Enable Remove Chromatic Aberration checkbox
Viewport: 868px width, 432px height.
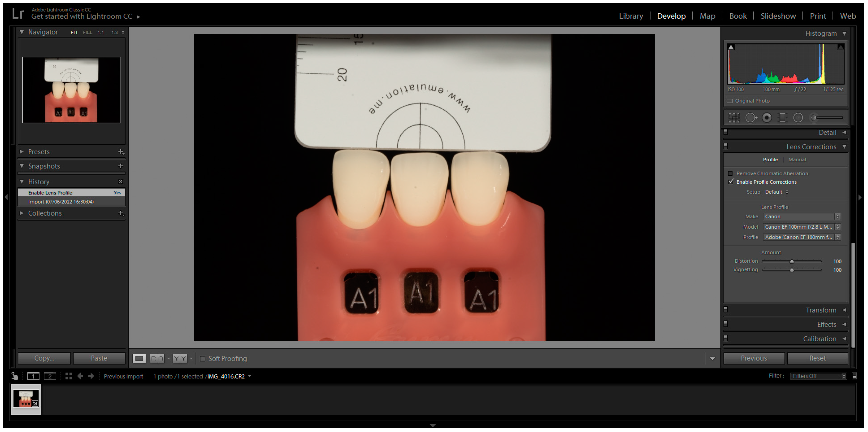coord(730,173)
